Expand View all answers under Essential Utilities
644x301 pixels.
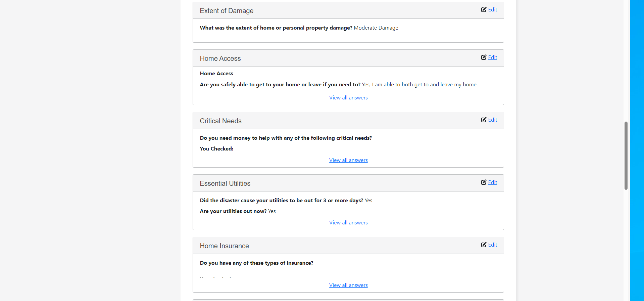[348, 223]
